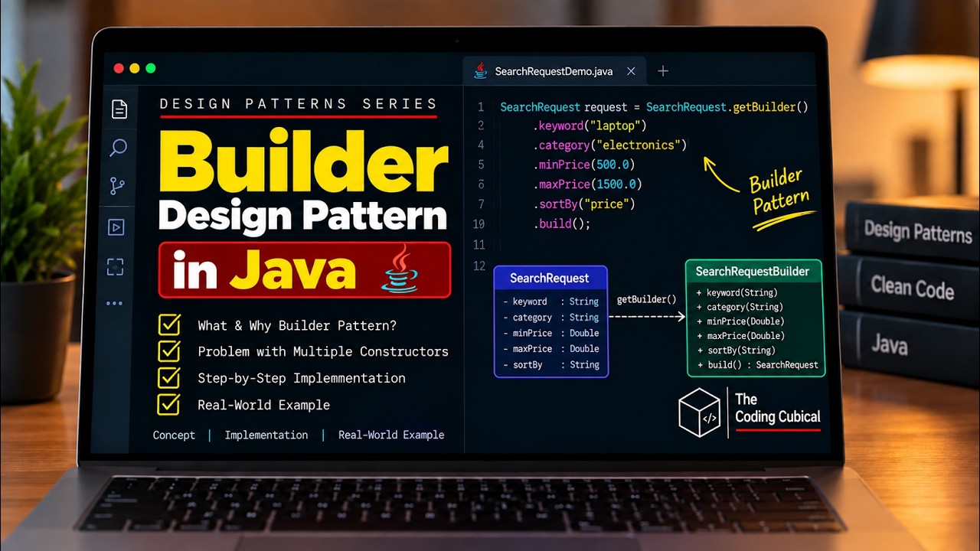Toggle the Real-World Example checkbox
This screenshot has height=551, width=980.
click(168, 403)
